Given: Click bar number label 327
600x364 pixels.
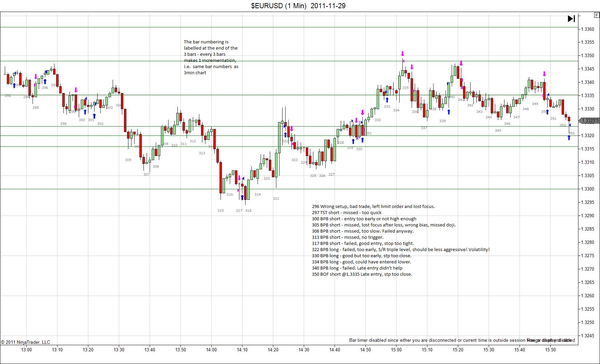Looking at the screenshot, I should 332,174.
